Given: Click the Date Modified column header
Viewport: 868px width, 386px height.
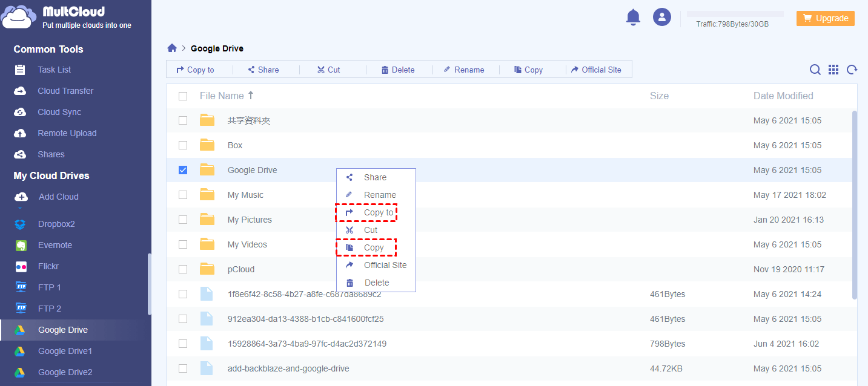Looking at the screenshot, I should (x=783, y=96).
